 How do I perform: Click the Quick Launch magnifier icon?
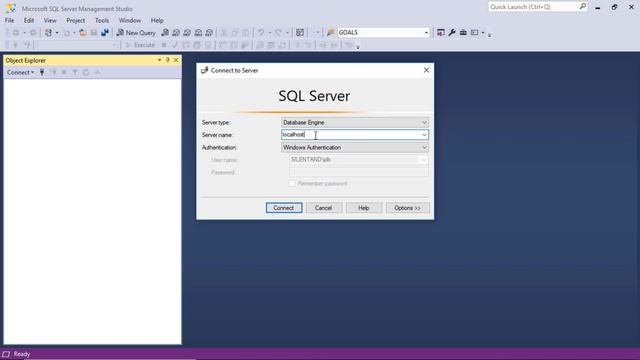[583, 7]
